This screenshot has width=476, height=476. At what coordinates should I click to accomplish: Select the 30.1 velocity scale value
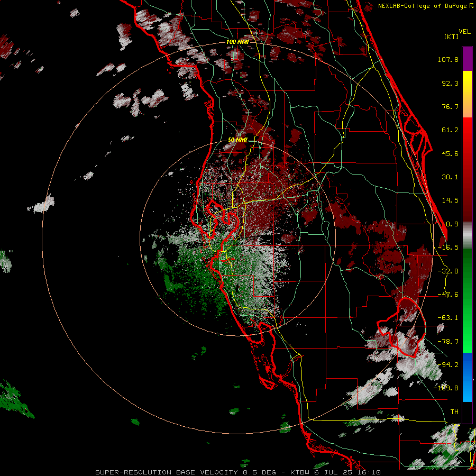(450, 177)
